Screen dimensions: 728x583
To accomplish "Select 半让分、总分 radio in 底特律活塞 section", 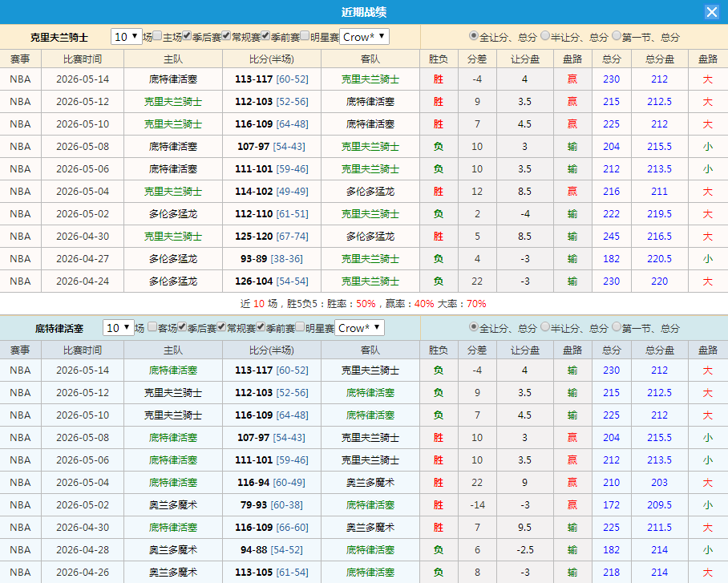I will pos(545,327).
